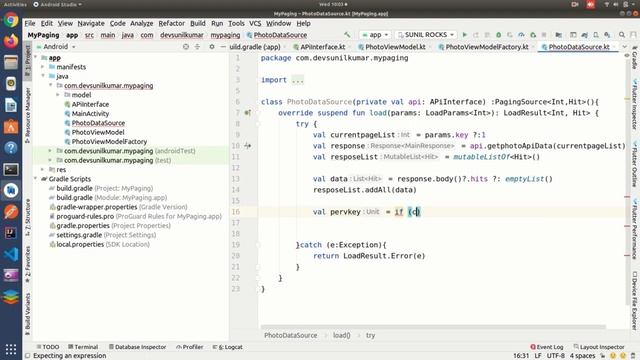Collapse the app module tree node

36,58
